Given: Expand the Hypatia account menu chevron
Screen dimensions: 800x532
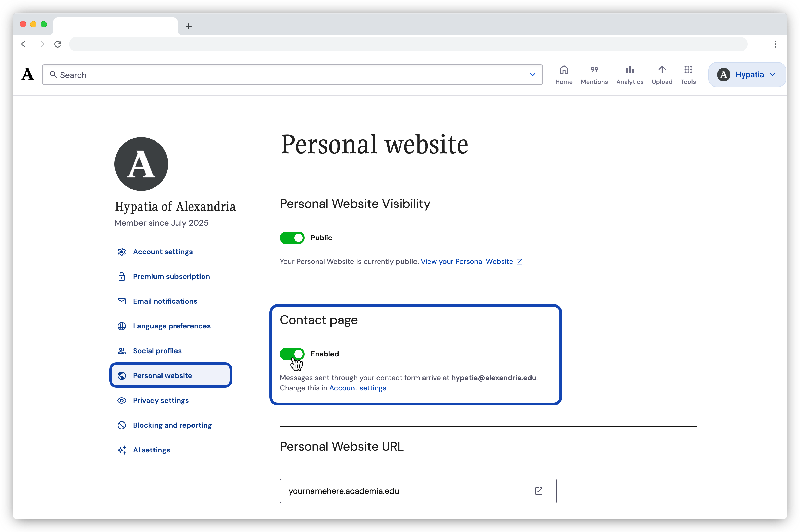Looking at the screenshot, I should tap(773, 75).
